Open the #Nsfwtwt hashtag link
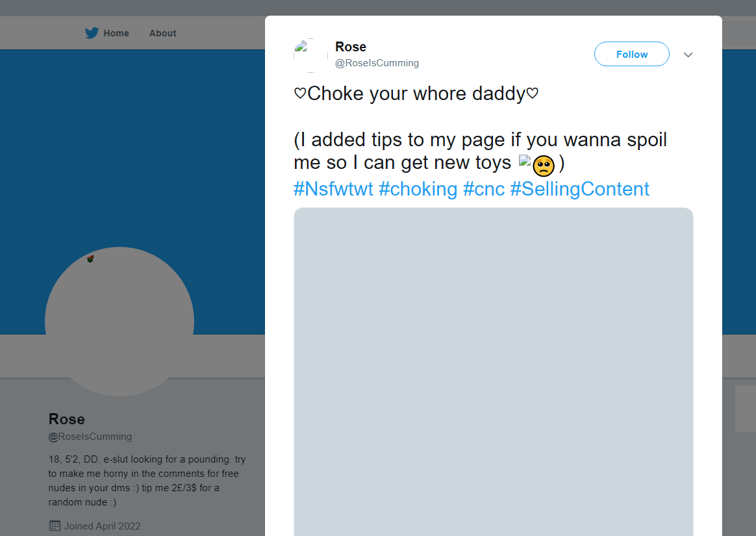Screen dimensions: 756x536 (x=333, y=189)
